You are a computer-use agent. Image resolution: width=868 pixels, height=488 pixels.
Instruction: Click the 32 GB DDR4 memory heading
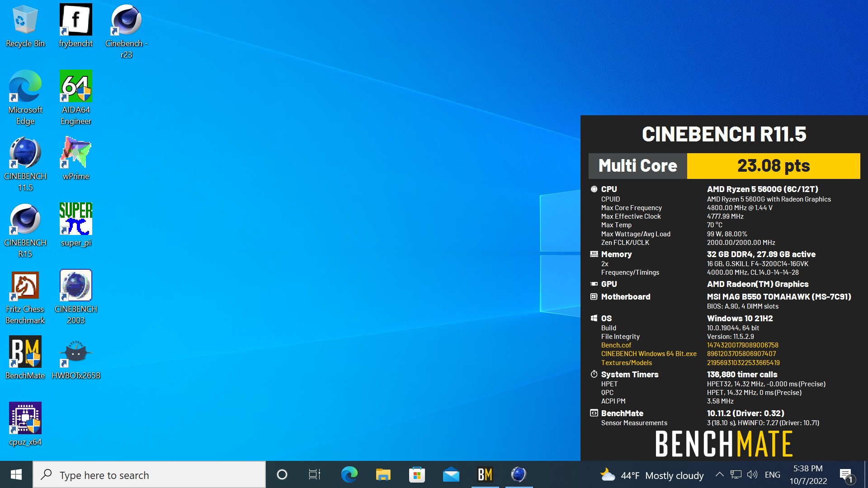[x=761, y=254]
